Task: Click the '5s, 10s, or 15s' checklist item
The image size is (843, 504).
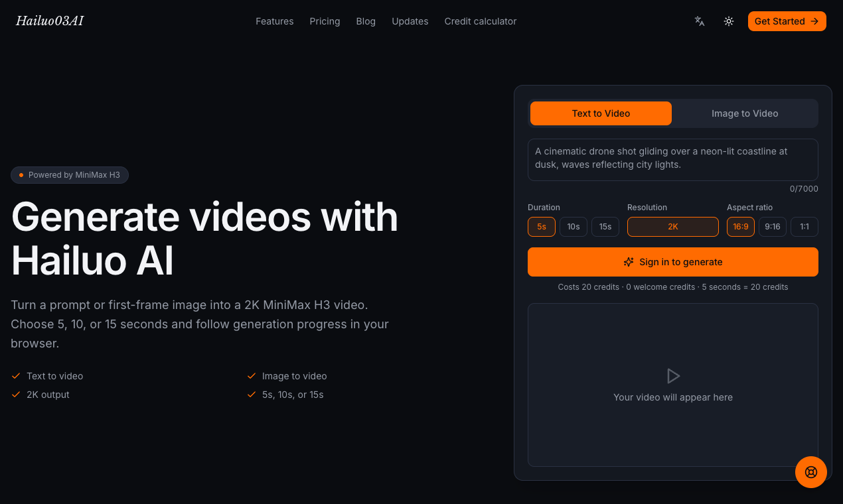Action: [x=285, y=395]
